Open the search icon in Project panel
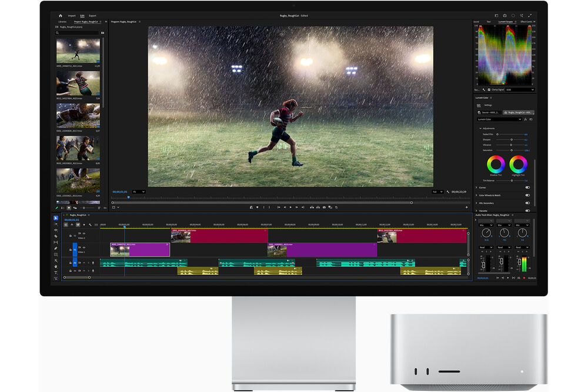 click(58, 33)
